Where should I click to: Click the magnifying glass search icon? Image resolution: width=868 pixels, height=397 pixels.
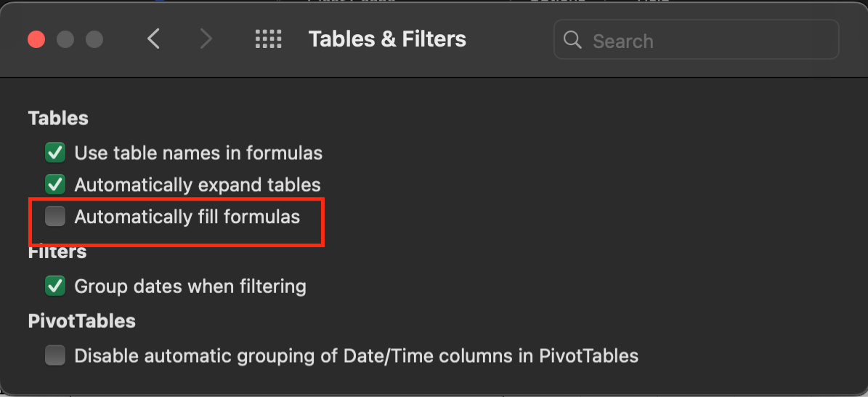click(572, 40)
